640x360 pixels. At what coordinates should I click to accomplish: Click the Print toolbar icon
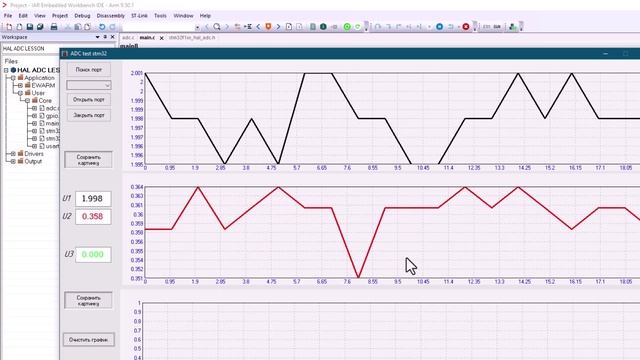(54, 27)
